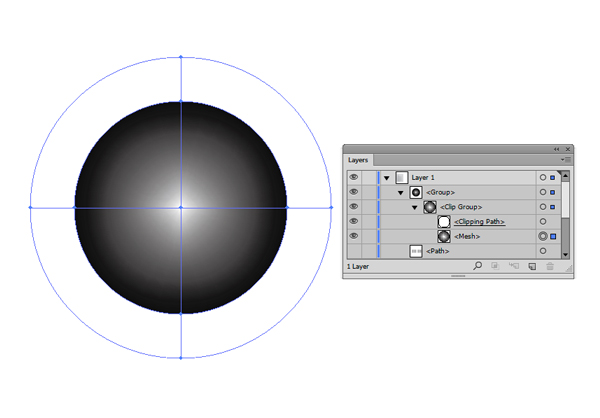The width and height of the screenshot is (600, 418).
Task: Click Create New Layer icon
Action: click(532, 266)
